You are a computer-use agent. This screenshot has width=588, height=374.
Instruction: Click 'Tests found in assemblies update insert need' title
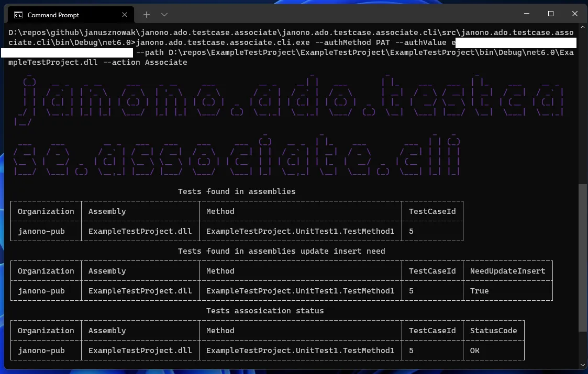coord(281,251)
